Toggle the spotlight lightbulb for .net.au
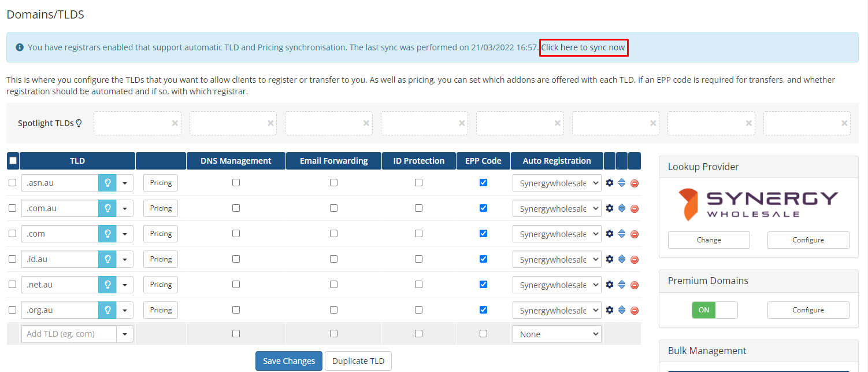This screenshot has width=868, height=372. click(107, 284)
